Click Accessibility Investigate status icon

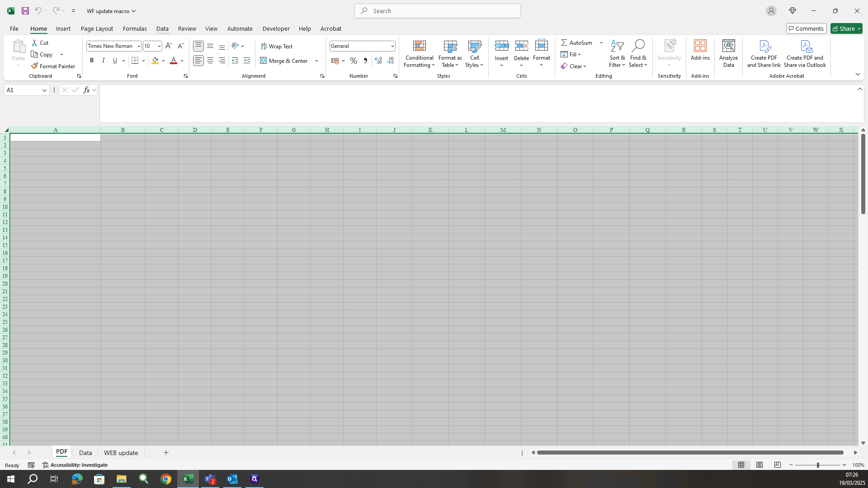[45, 465]
